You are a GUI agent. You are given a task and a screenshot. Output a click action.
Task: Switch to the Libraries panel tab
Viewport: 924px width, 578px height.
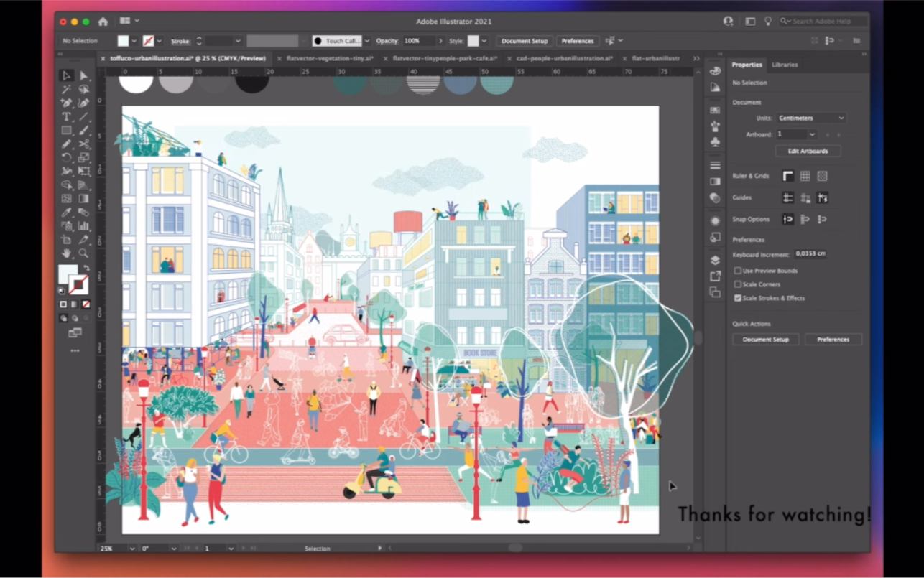(785, 65)
